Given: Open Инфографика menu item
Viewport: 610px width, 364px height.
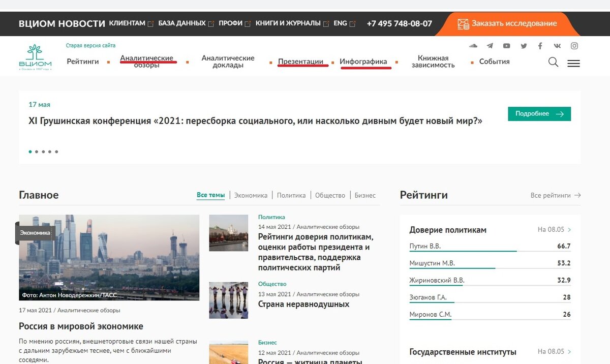Looking at the screenshot, I should click(x=363, y=62).
